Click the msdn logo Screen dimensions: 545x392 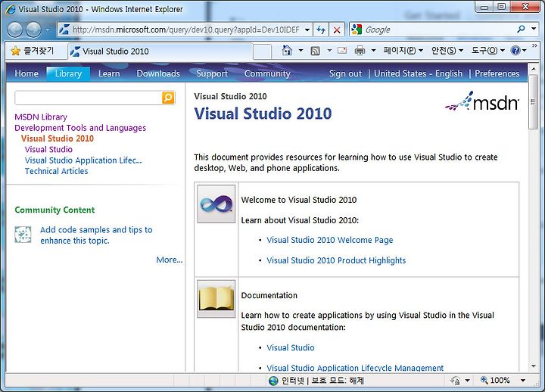click(481, 101)
